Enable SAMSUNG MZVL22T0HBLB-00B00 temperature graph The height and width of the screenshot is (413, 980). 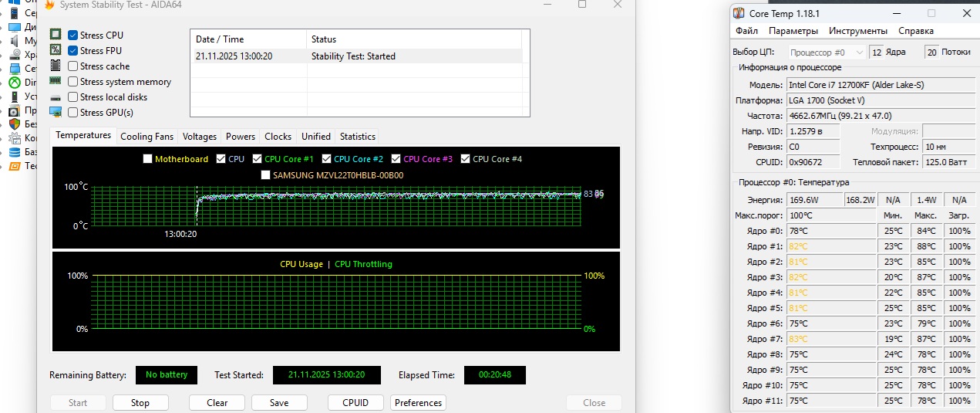point(266,175)
